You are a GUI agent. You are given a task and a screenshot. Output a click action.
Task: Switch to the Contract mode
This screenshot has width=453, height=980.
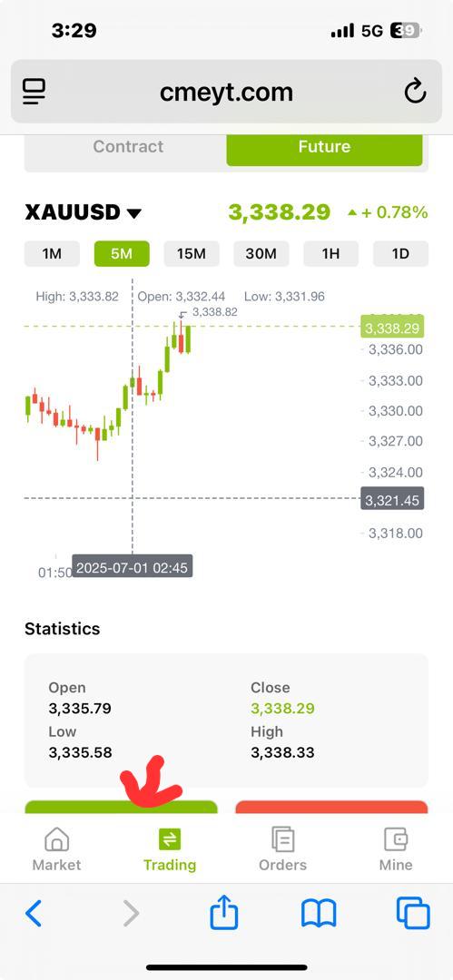point(128,147)
